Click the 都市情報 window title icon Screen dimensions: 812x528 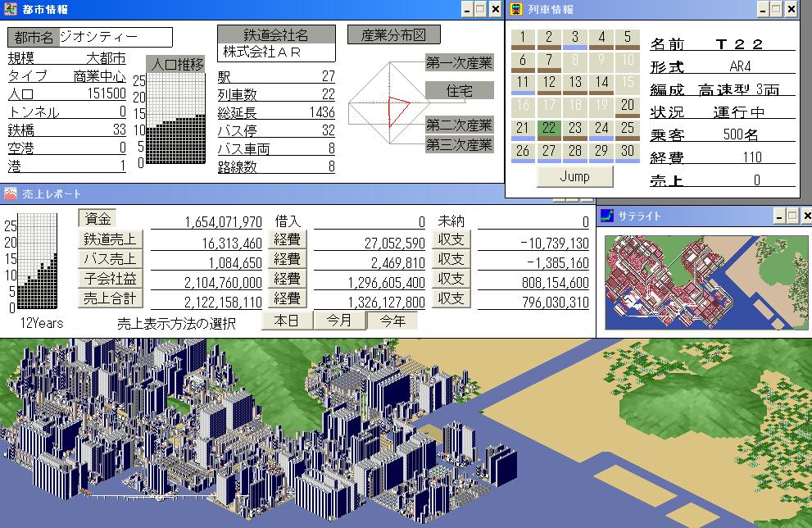point(11,9)
